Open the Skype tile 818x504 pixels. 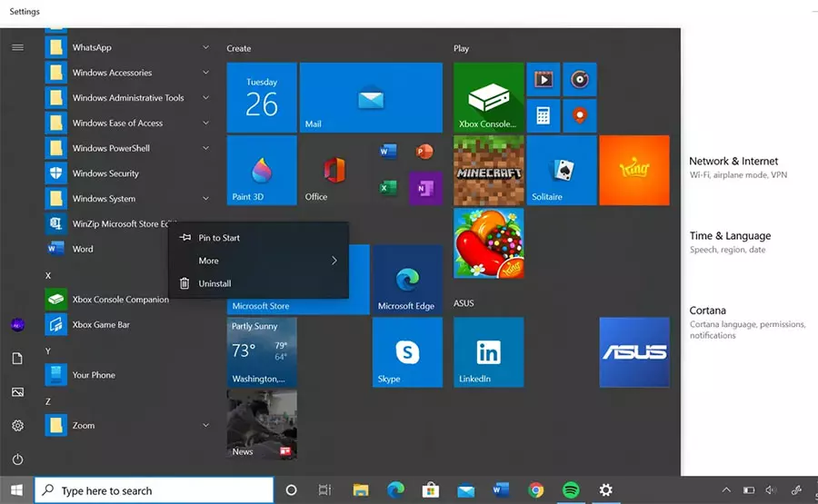click(406, 352)
